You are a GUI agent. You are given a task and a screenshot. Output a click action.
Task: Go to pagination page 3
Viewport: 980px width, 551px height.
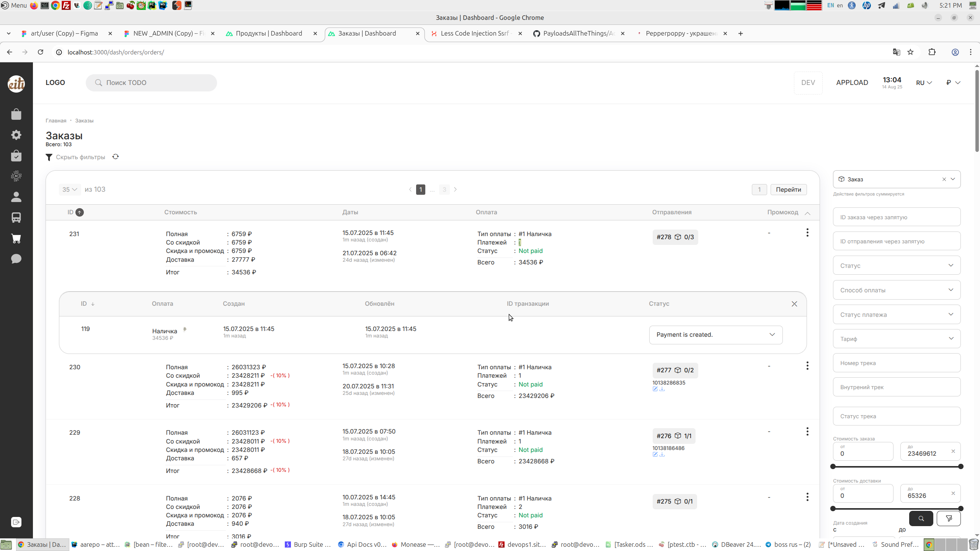(444, 189)
